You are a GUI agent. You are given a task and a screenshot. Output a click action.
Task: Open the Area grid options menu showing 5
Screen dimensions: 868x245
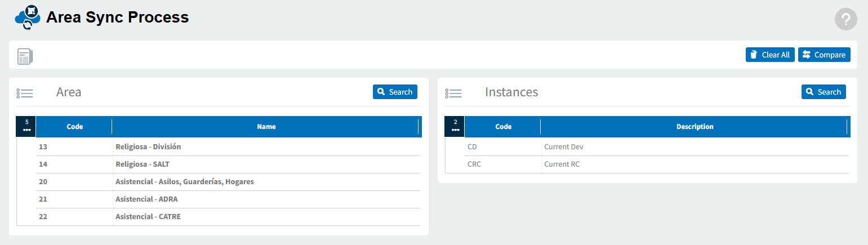tap(26, 126)
